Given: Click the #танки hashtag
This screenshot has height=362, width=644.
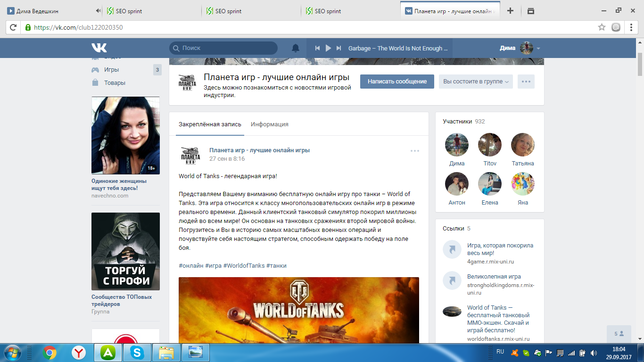Looking at the screenshot, I should (x=276, y=266).
